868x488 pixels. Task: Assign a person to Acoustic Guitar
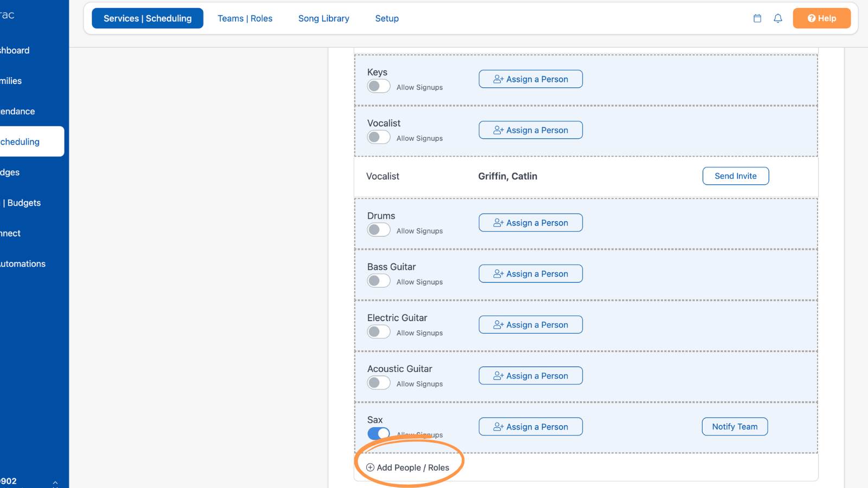tap(531, 376)
